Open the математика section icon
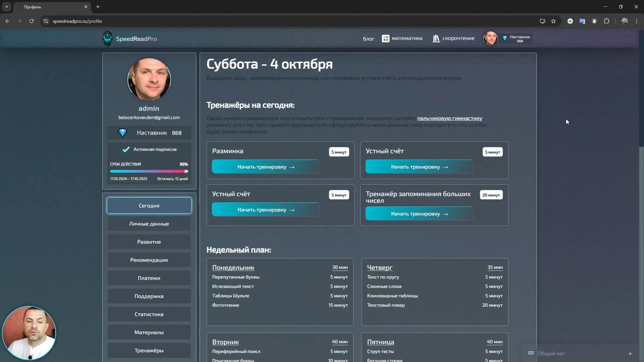 coord(386,39)
